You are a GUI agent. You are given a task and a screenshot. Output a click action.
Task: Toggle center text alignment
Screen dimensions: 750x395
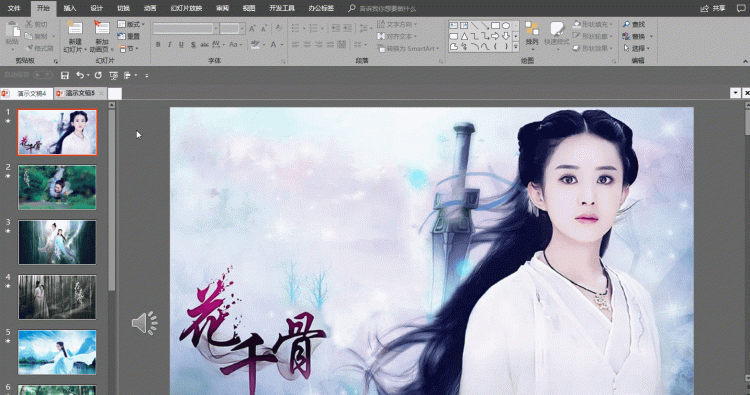[x=307, y=44]
